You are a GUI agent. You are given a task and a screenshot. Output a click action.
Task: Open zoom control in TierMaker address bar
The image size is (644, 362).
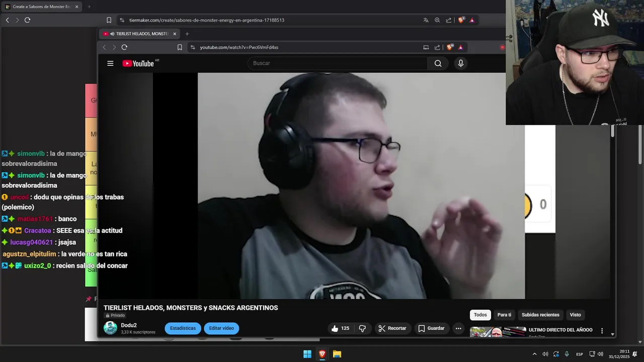pos(437,20)
